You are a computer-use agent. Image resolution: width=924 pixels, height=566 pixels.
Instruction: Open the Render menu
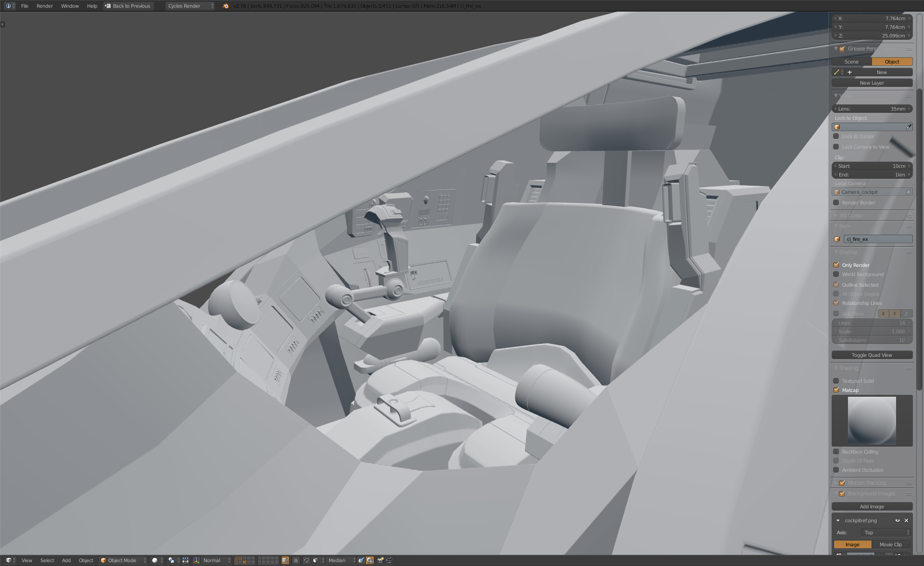pos(44,6)
